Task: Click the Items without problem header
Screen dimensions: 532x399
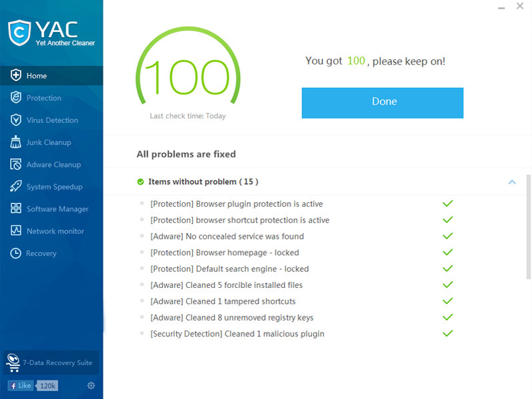Action: point(203,182)
